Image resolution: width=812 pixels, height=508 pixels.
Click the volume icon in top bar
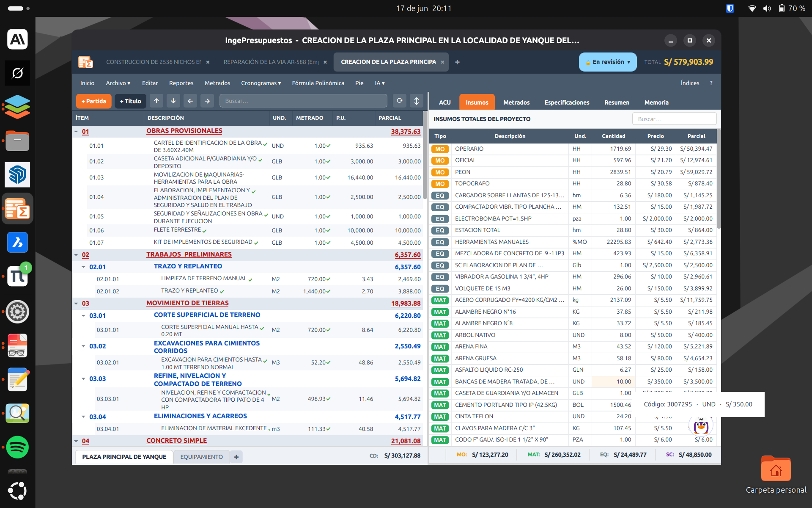click(767, 8)
